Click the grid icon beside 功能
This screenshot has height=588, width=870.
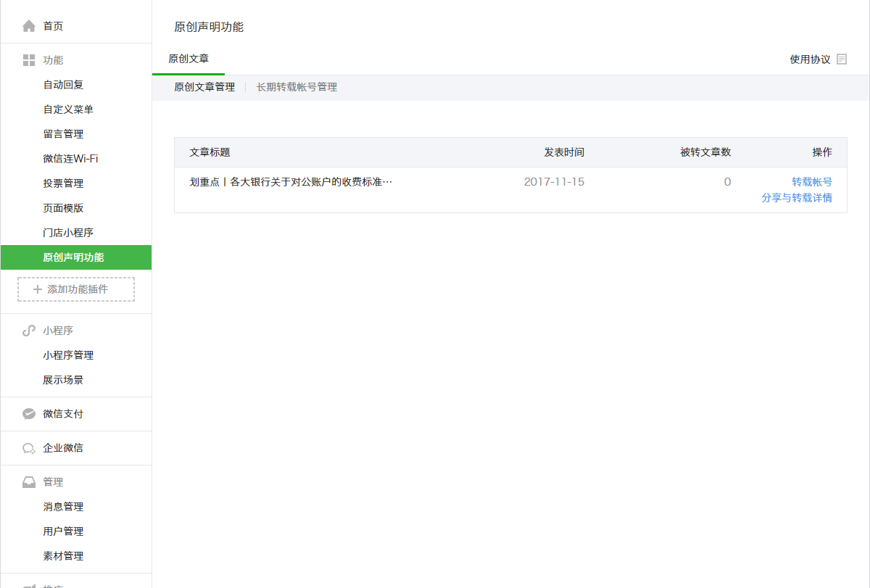point(29,60)
